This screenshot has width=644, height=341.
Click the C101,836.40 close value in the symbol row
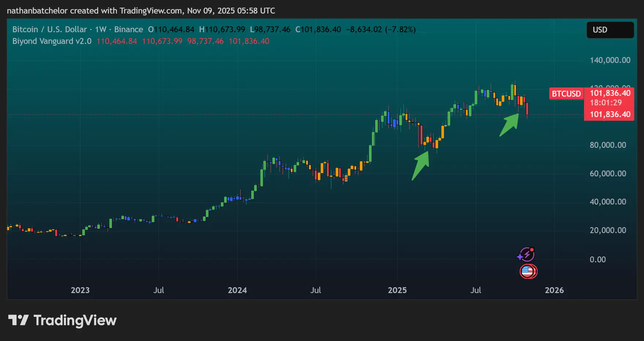click(x=318, y=30)
